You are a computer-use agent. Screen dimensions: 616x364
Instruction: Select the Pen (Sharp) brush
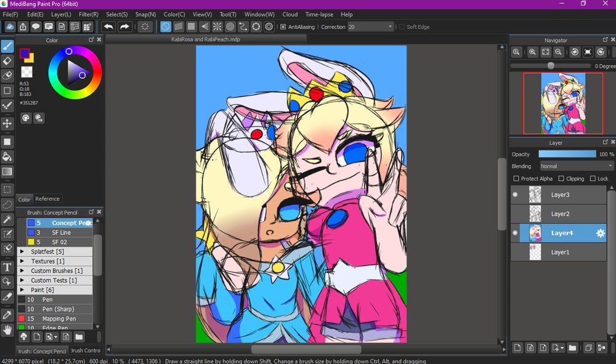55,309
